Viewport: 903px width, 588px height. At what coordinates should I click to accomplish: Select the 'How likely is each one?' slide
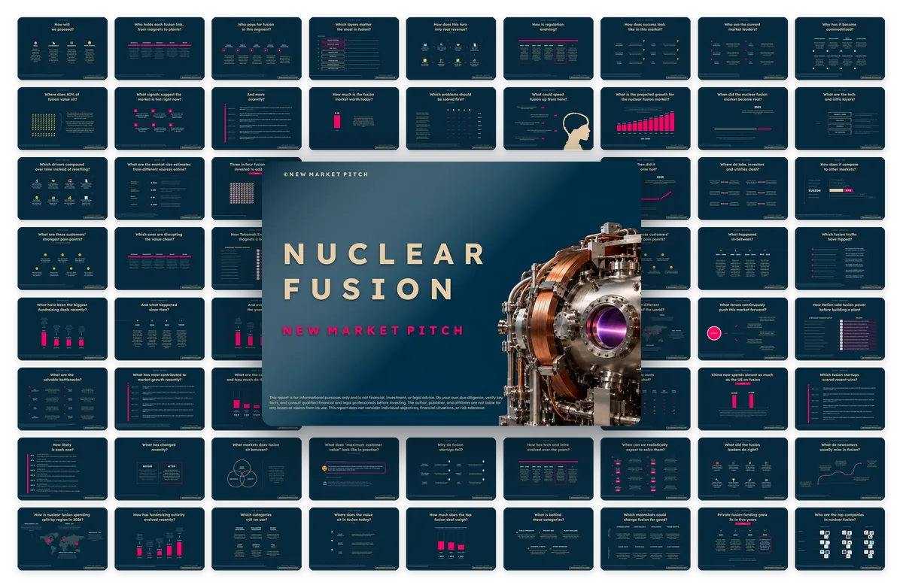[x=62, y=469]
